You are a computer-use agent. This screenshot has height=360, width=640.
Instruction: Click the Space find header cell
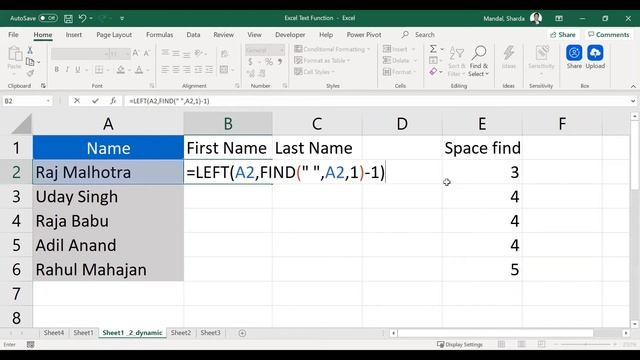[482, 148]
